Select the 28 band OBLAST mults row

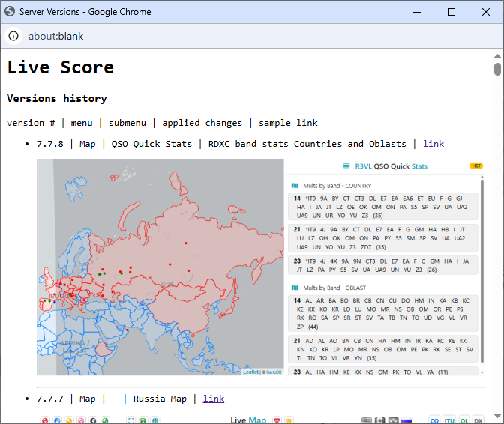(x=382, y=371)
